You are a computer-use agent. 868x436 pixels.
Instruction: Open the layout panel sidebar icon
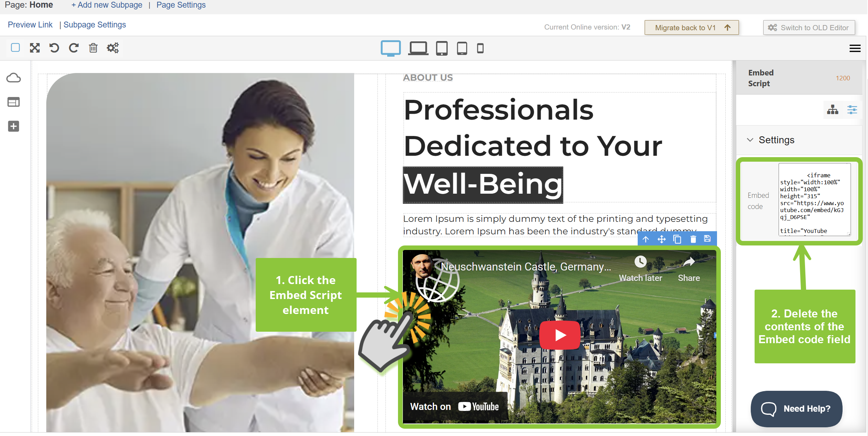coord(14,102)
